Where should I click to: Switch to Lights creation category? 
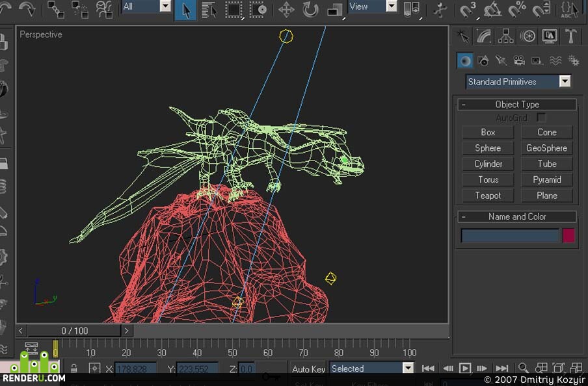tap(501, 60)
